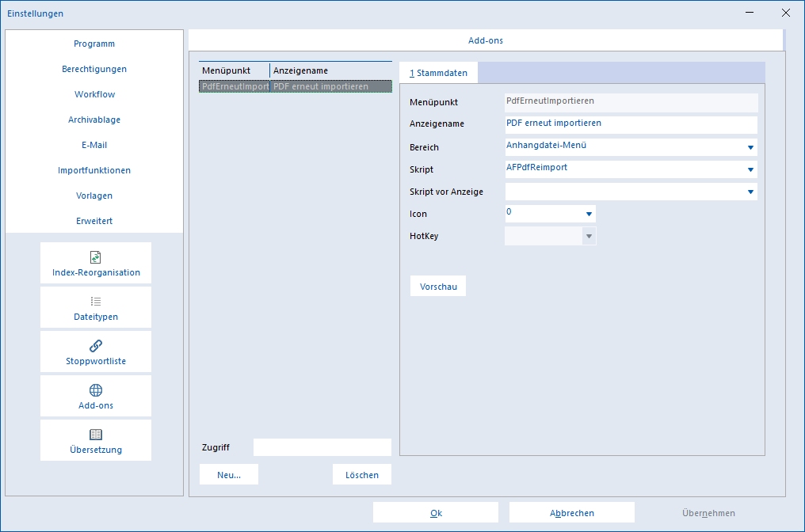Select the 'PDF erneut importieren' list cell

click(331, 86)
